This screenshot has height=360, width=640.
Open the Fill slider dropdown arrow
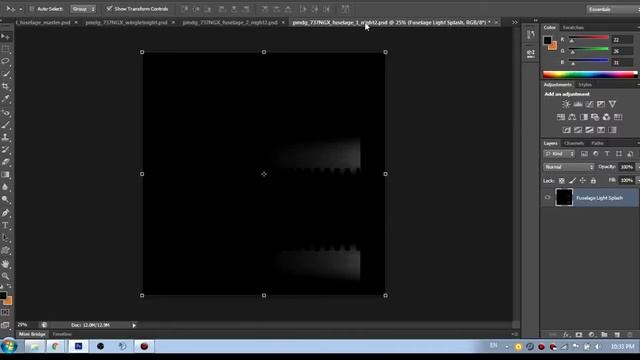(x=638, y=180)
